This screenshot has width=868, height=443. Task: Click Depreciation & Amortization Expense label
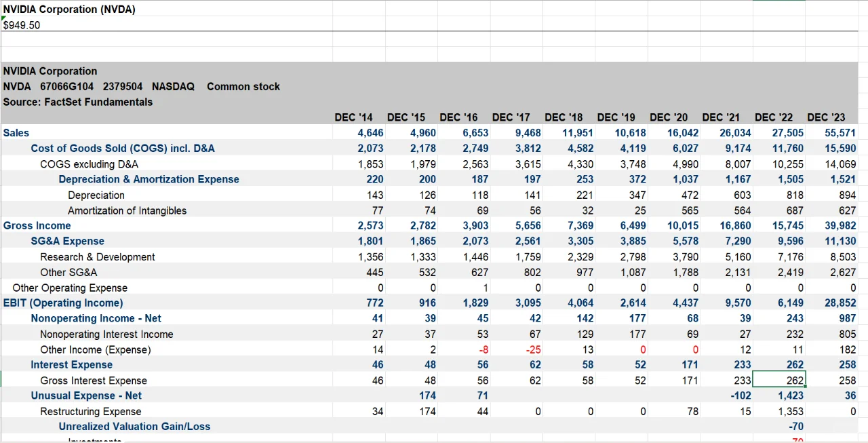point(149,179)
